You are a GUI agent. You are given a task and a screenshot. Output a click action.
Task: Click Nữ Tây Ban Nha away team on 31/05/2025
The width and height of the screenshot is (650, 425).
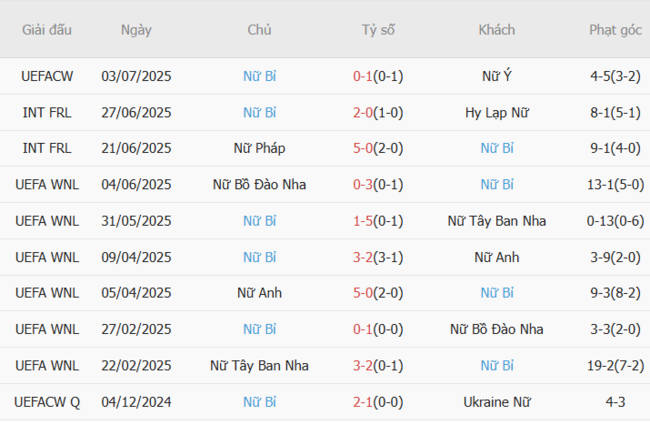(x=497, y=220)
